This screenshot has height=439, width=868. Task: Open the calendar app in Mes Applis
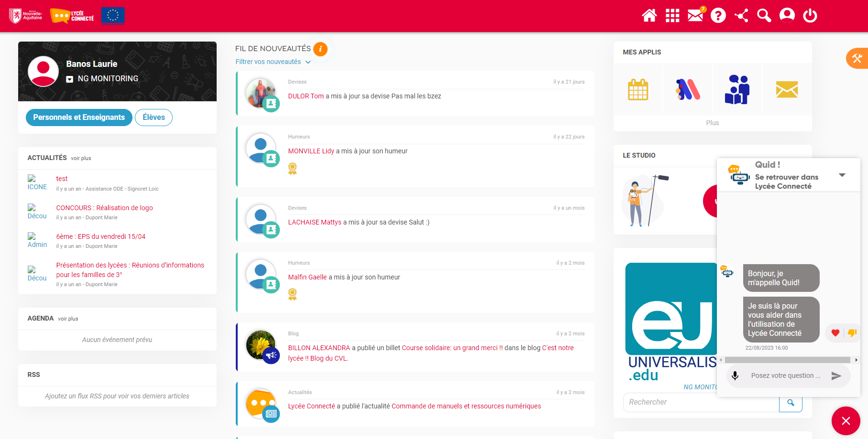(x=638, y=90)
